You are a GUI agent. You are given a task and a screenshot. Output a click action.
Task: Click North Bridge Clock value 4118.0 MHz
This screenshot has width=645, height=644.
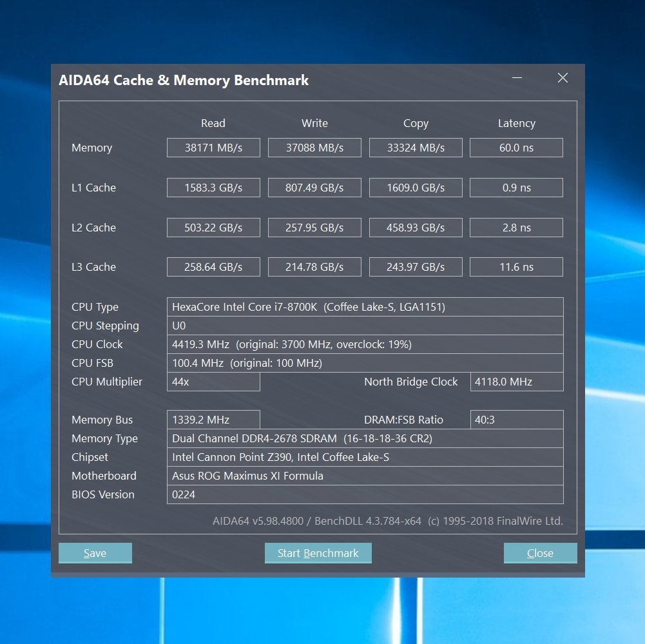pos(517,382)
